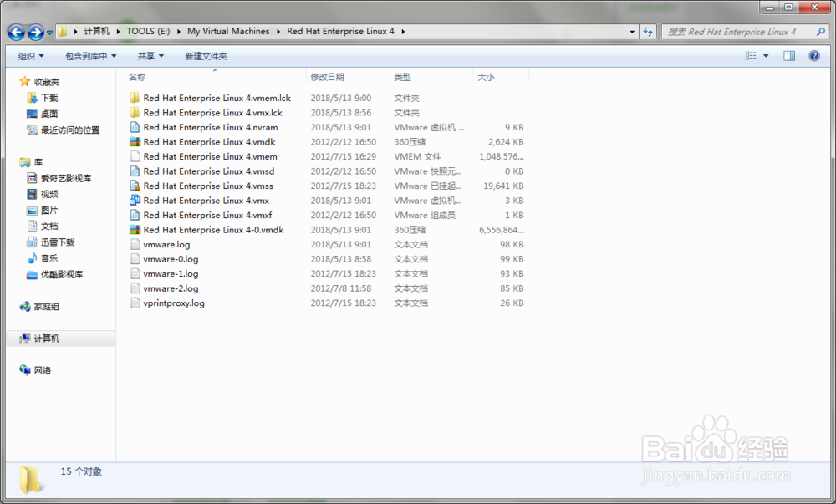Click date 2012/7/8 11:58 of vmware-2.log
Image resolution: width=836 pixels, height=504 pixels.
(341, 288)
